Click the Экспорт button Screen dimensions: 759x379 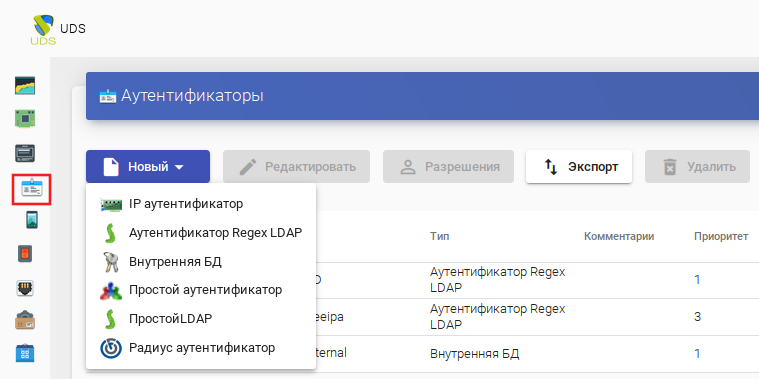[x=579, y=167]
